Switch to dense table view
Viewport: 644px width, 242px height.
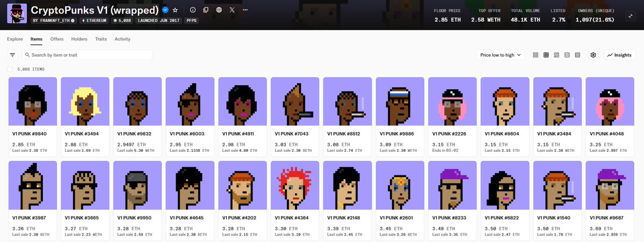pos(577,55)
